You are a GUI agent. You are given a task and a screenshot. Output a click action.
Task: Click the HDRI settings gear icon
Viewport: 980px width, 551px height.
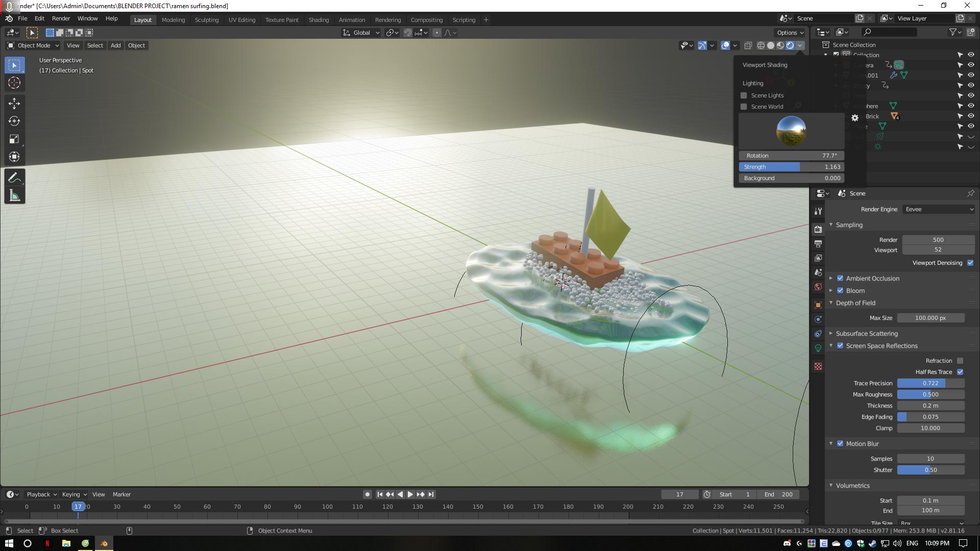pos(855,118)
